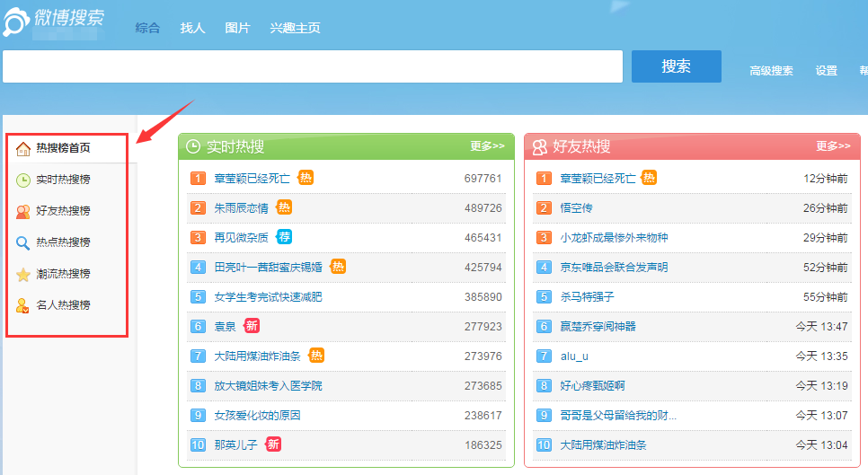
Task: Open 女学生考完试快速减肥 topic
Action: (x=269, y=297)
